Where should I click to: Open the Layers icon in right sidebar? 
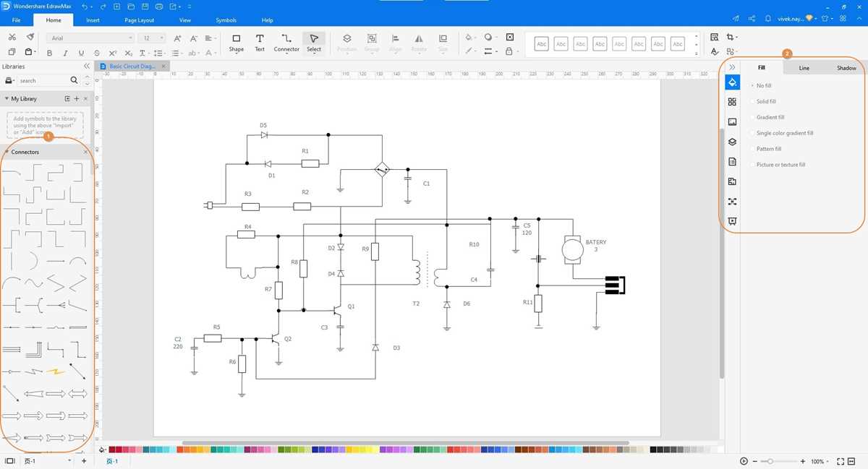click(732, 142)
